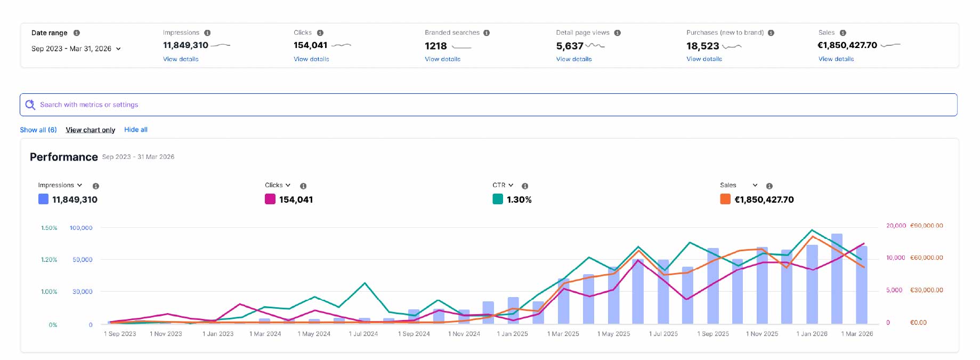The image size is (980, 360).
Task: Click the 5,637 detail page views value
Action: (570, 46)
